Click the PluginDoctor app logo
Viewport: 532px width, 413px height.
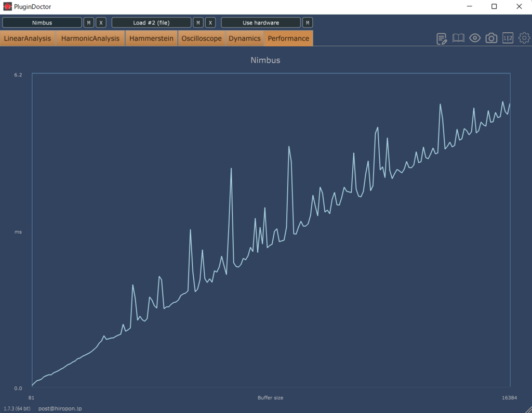pyautogui.click(x=7, y=6)
